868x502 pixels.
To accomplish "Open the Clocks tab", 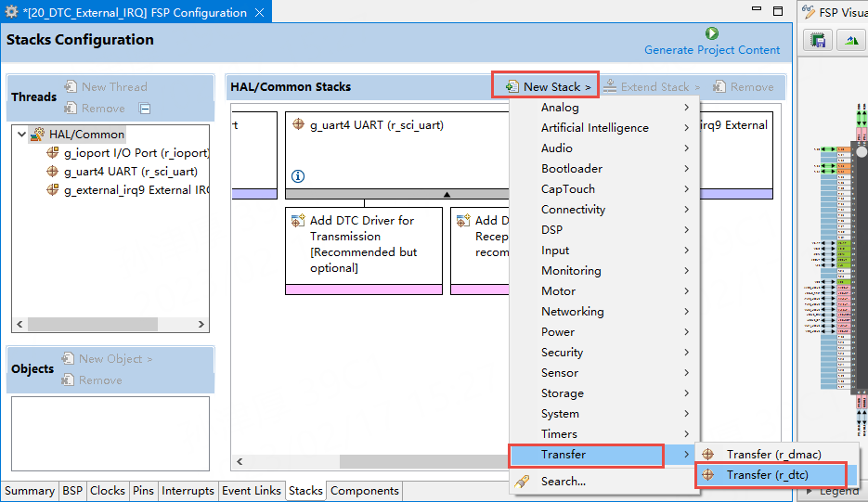I will 108,491.
